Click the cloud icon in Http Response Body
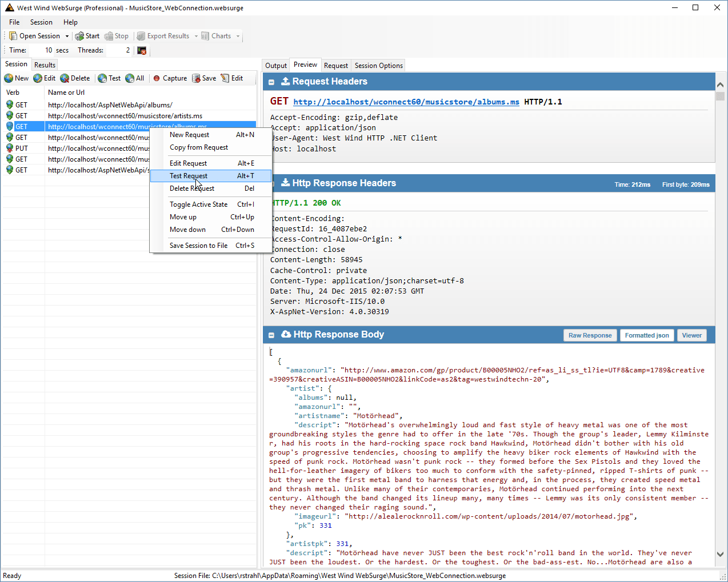728x582 pixels. (286, 335)
